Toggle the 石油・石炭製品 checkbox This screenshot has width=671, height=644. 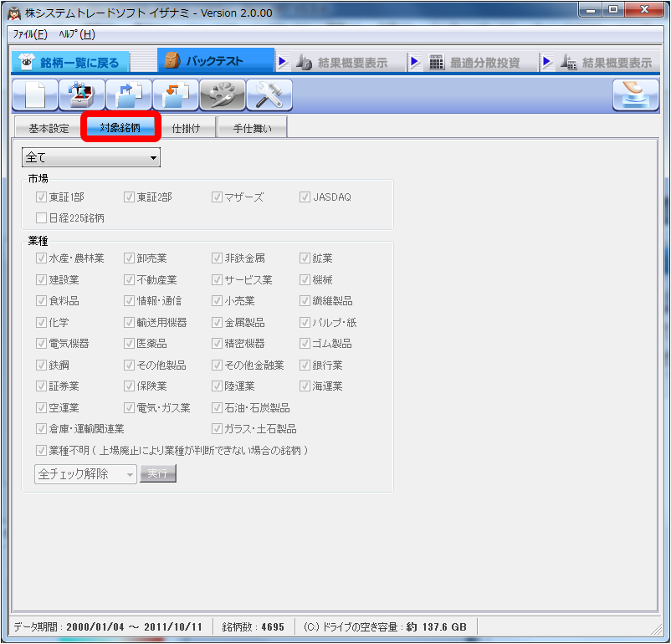tap(217, 408)
